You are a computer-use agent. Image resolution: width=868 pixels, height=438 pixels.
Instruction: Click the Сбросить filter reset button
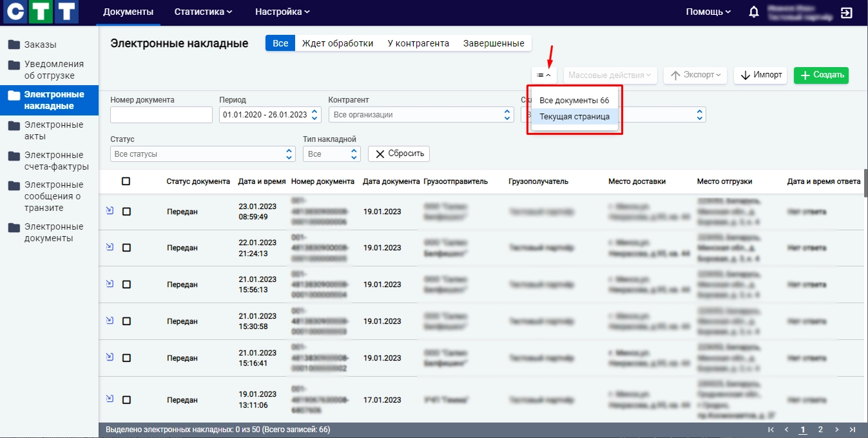399,154
